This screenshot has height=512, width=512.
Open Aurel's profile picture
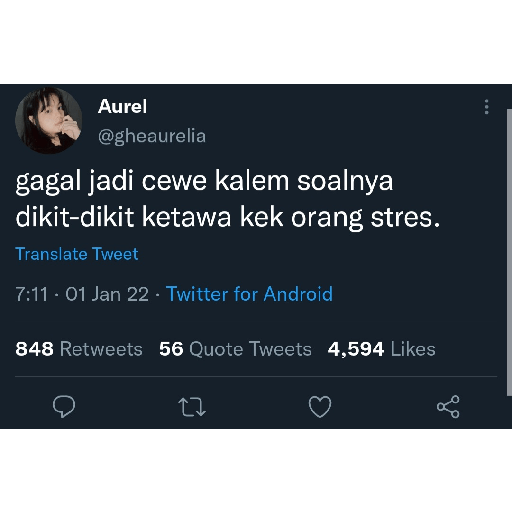[x=49, y=120]
